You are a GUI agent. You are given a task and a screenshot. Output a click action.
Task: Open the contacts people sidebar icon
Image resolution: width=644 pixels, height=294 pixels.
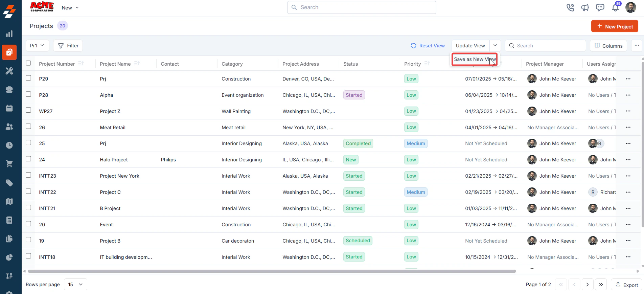click(x=9, y=127)
